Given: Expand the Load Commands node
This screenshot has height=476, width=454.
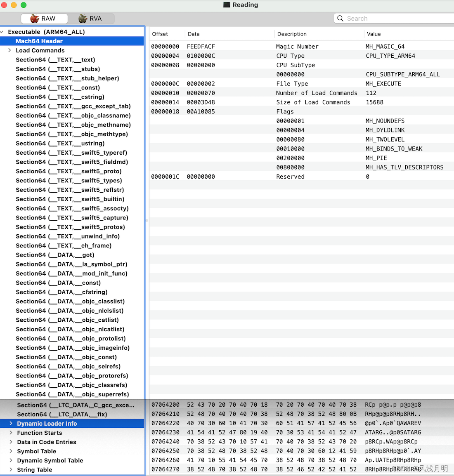Looking at the screenshot, I should (9, 50).
